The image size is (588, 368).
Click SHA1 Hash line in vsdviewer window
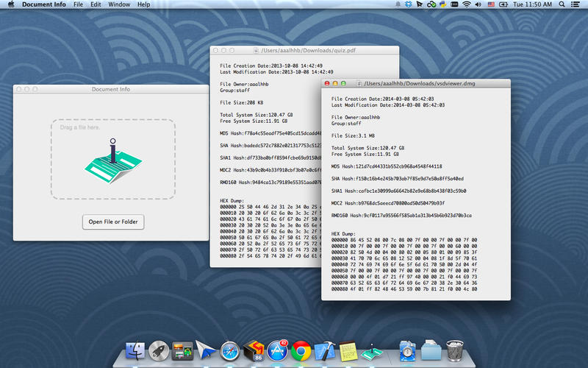[398, 191]
